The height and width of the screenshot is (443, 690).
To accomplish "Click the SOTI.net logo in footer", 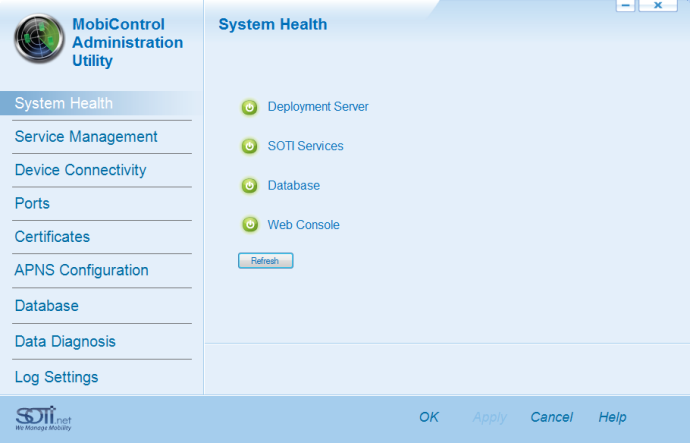I will pyautogui.click(x=43, y=418).
